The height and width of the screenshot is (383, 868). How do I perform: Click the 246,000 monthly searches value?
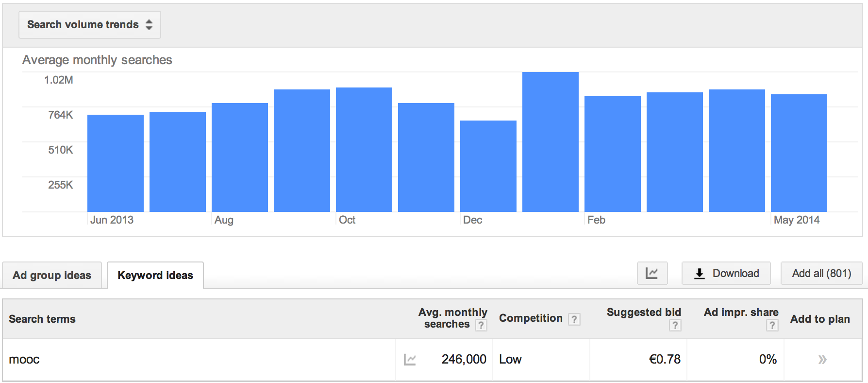[464, 360]
